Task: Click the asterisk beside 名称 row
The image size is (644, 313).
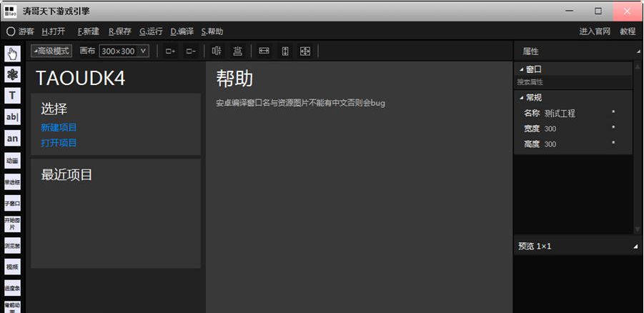Action: click(x=613, y=112)
